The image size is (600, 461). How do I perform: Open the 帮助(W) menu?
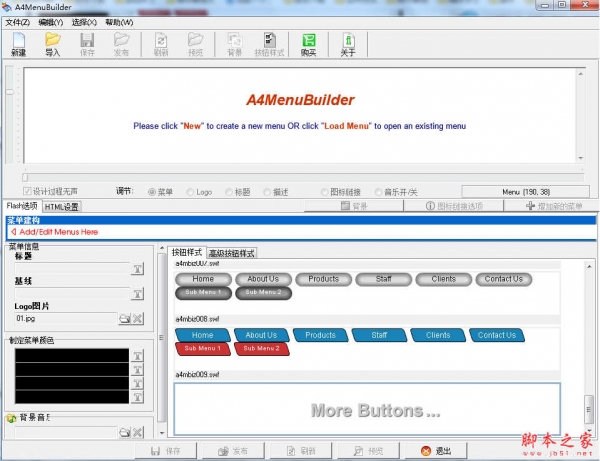tap(119, 23)
